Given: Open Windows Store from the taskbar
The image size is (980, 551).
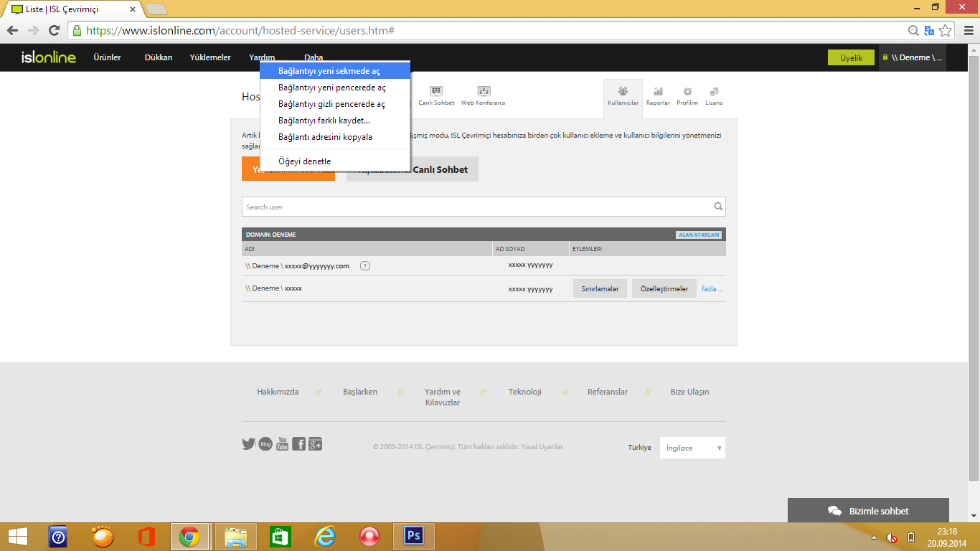Looking at the screenshot, I should [280, 537].
